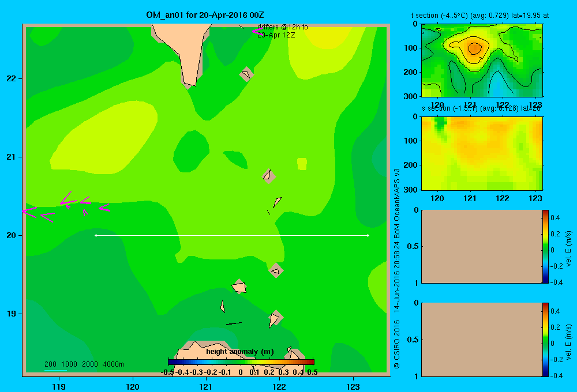Click the "200 1000 2000 4000m" depth legend
Screen dimensions: 577x392
coord(84,364)
